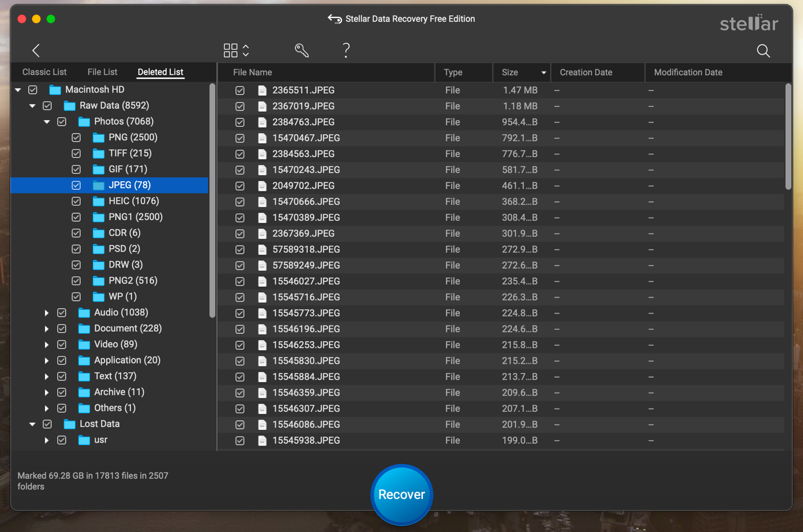Image resolution: width=803 pixels, height=532 pixels.
Task: Click the Recover button
Action: click(x=401, y=494)
